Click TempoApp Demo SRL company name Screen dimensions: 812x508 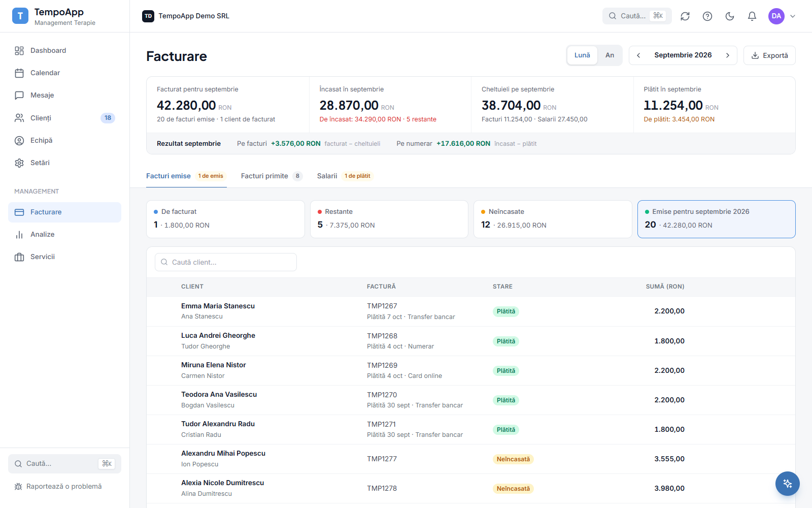pyautogui.click(x=194, y=16)
